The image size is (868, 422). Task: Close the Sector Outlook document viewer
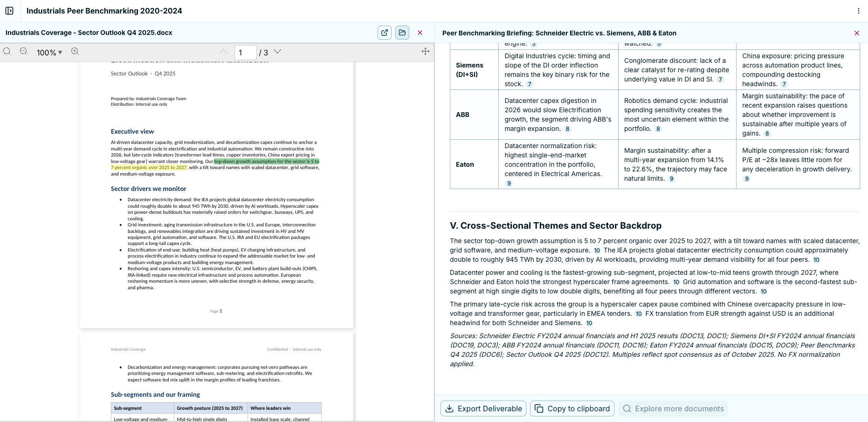tap(420, 33)
